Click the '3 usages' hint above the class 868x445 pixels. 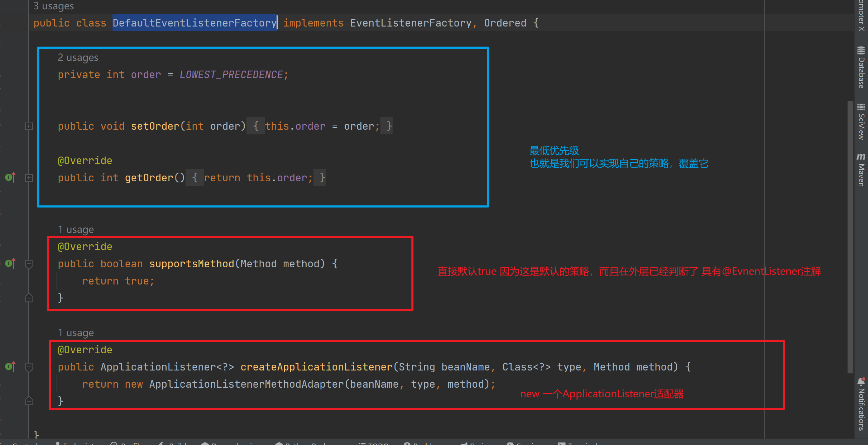coord(53,6)
